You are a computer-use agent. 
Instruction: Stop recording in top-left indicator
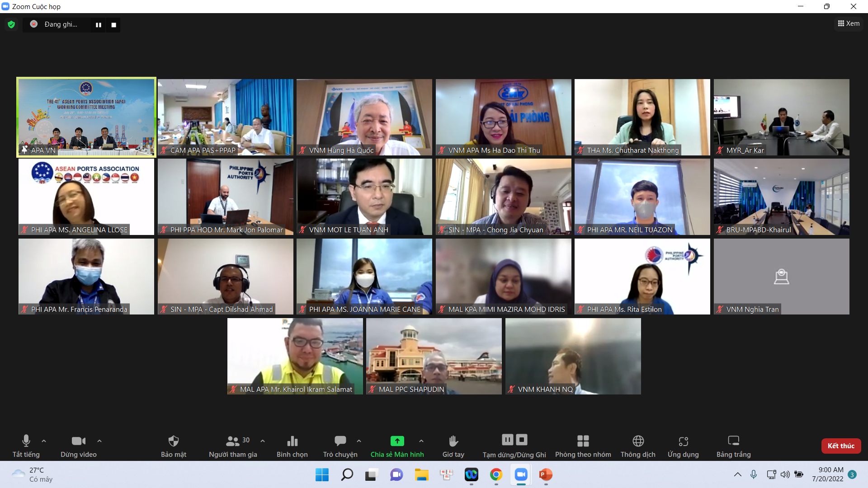(113, 25)
